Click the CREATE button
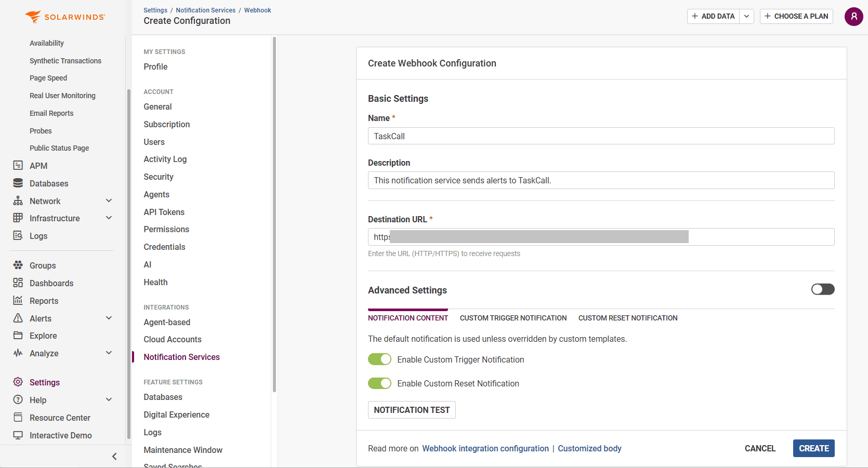The height and width of the screenshot is (468, 868). 813,448
